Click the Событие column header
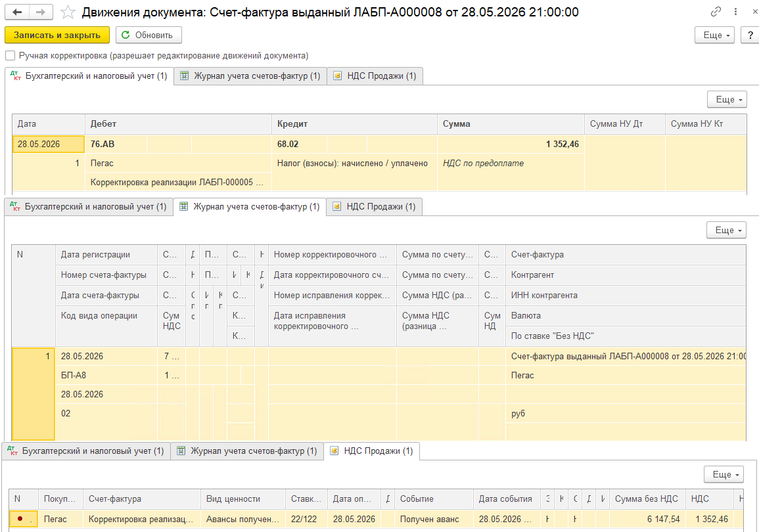This screenshot has width=759, height=532. click(434, 499)
